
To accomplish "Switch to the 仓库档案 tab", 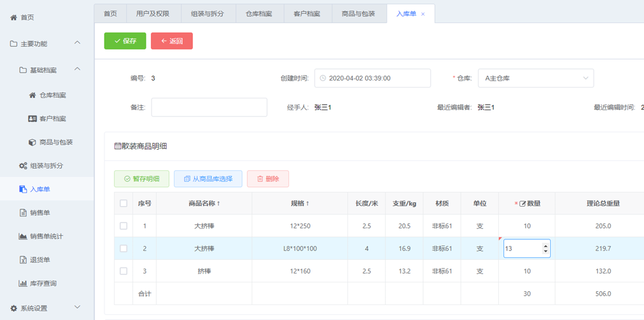I will (260, 14).
